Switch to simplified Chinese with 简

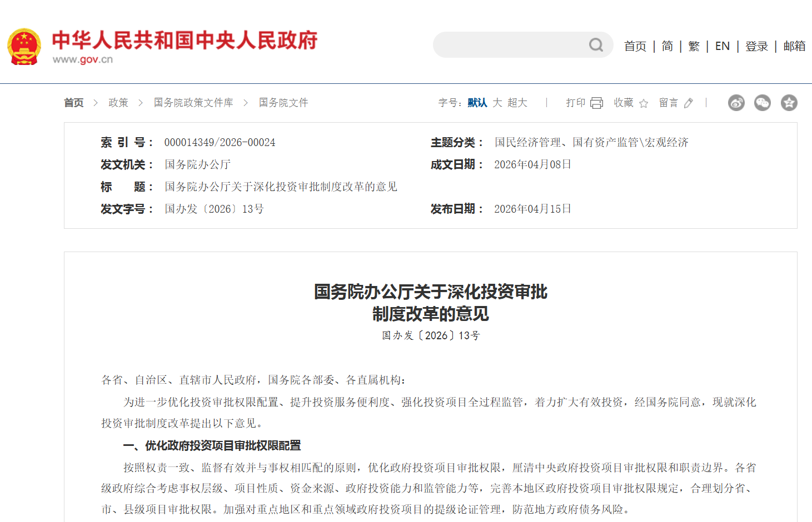(x=667, y=46)
